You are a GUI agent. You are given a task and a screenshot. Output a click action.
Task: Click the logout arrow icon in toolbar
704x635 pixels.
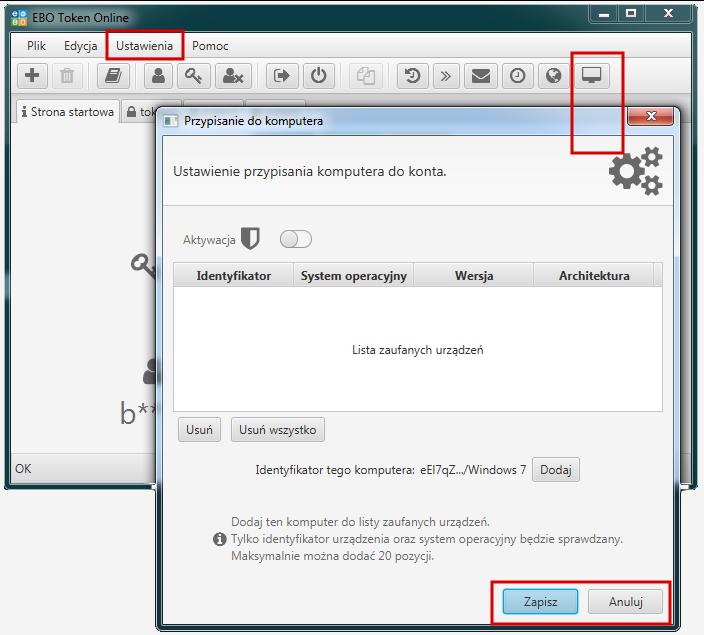pyautogui.click(x=282, y=75)
